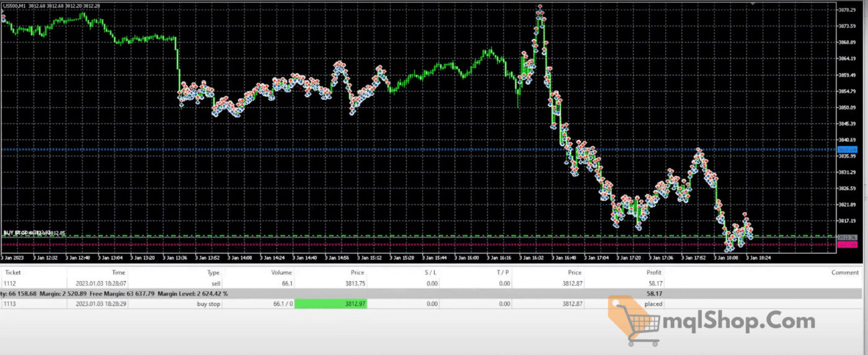
Task: Click the time 2023.01.03 18:28:07 cell
Action: pos(100,283)
